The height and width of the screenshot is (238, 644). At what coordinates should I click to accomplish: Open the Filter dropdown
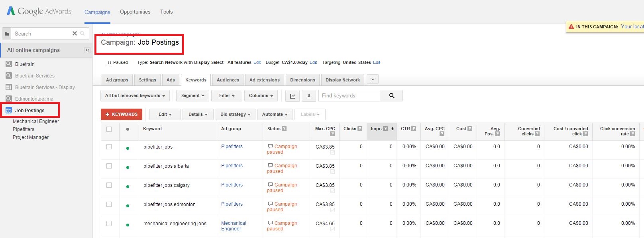pyautogui.click(x=227, y=96)
